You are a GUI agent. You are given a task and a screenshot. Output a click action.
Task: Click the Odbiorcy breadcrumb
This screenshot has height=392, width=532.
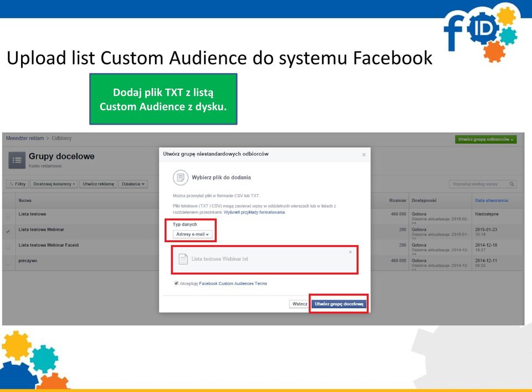[62, 138]
